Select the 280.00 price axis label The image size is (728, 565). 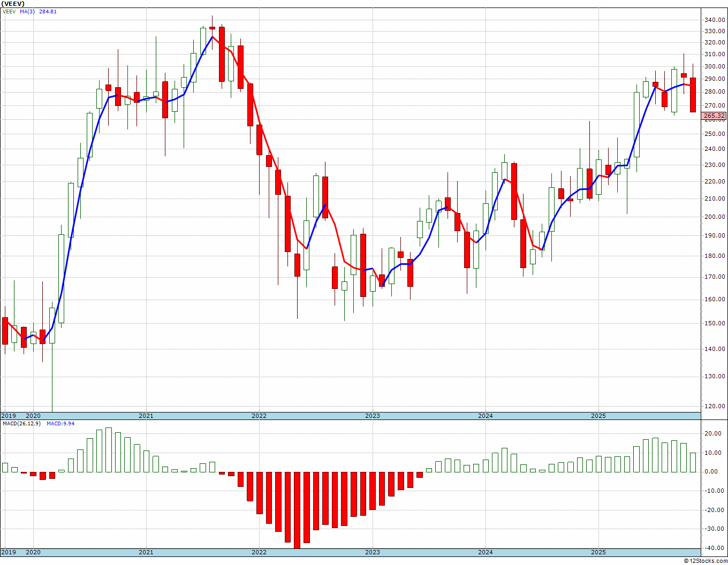tap(715, 92)
